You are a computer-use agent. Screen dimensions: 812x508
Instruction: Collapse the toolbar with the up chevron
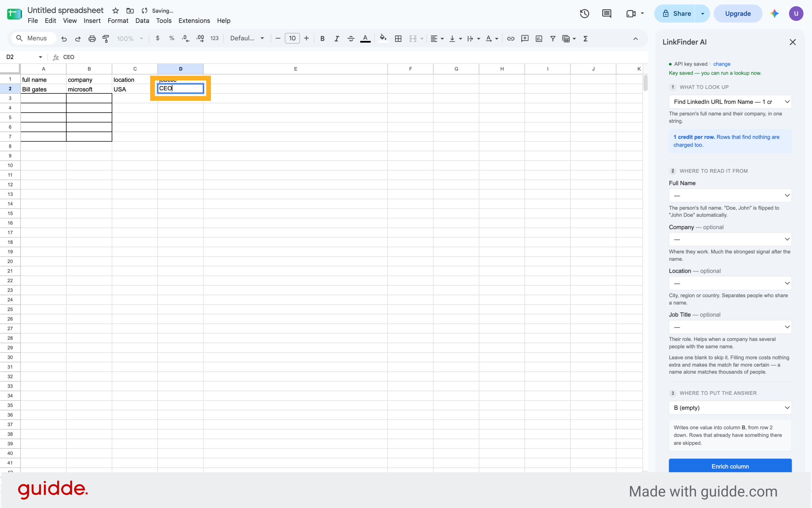pos(635,39)
